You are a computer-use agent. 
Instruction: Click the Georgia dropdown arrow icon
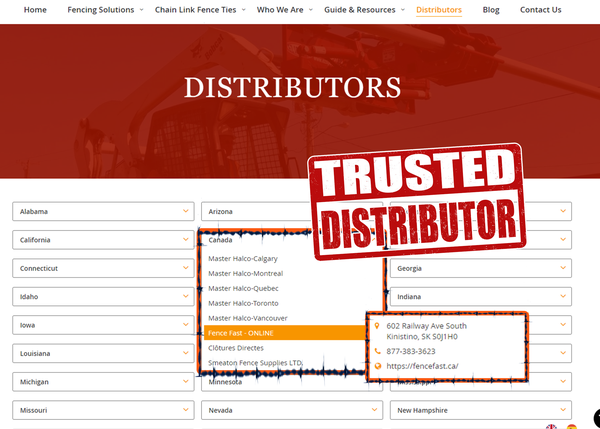pos(563,268)
